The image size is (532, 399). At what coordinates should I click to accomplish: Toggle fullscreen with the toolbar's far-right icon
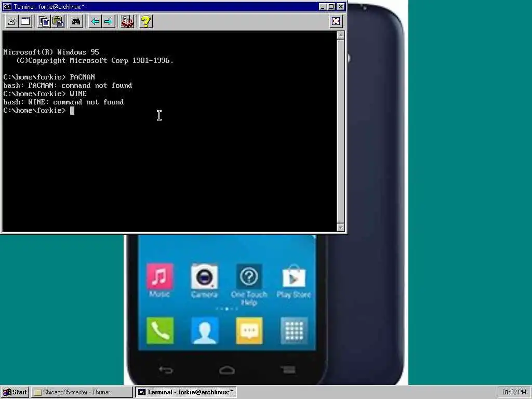click(x=336, y=21)
